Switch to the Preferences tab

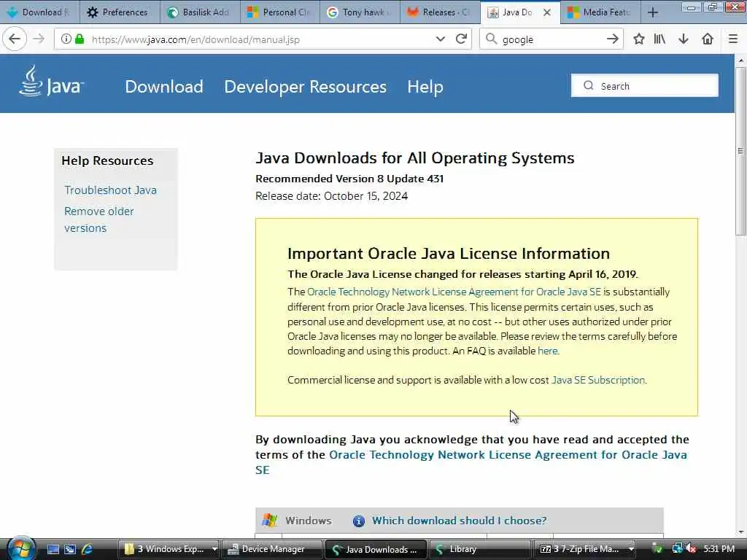119,12
